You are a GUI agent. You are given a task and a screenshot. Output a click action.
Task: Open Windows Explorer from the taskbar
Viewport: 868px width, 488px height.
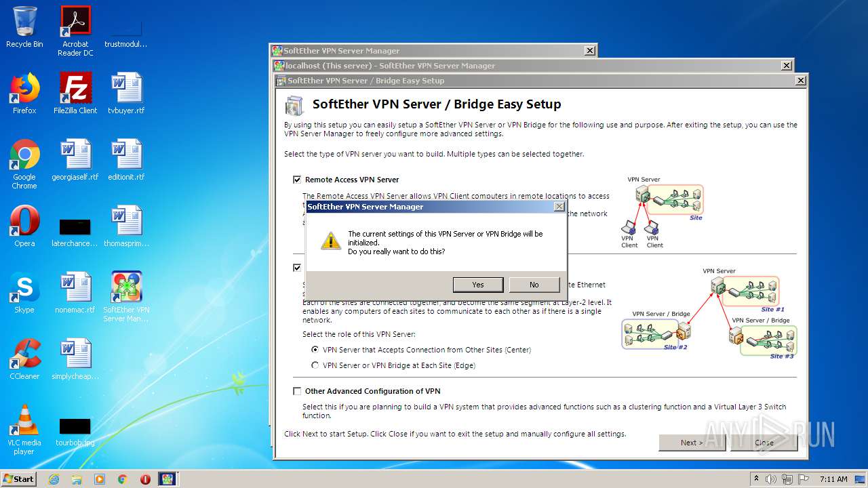click(x=77, y=479)
